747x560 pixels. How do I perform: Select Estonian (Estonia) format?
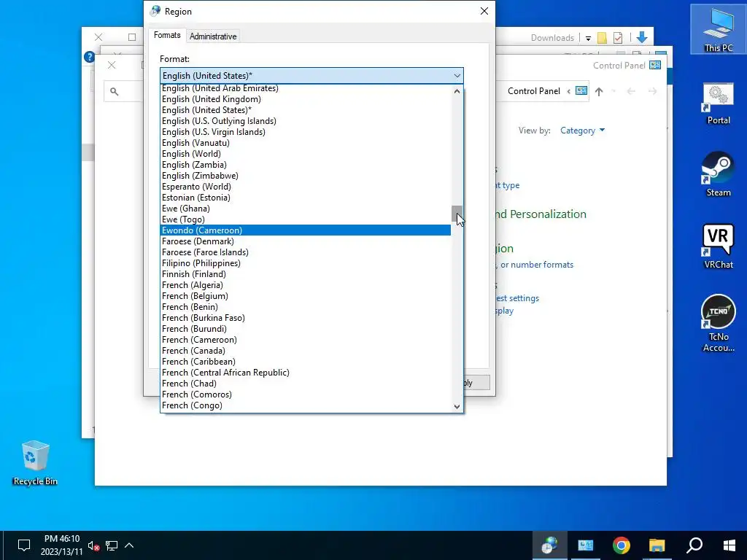[306, 198]
